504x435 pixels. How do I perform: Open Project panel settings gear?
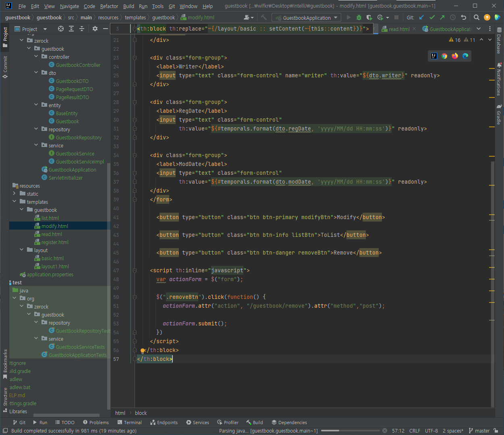coord(95,29)
